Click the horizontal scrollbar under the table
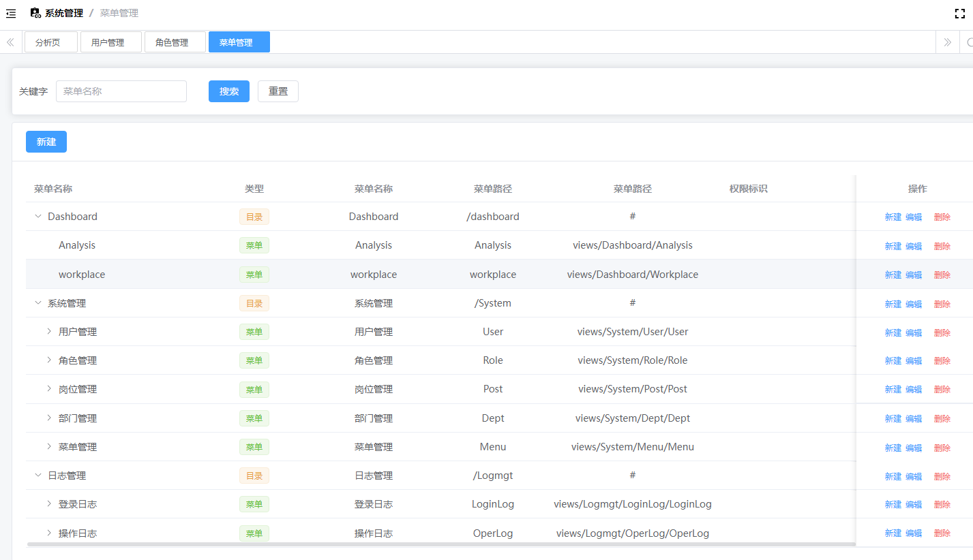 (x=440, y=544)
